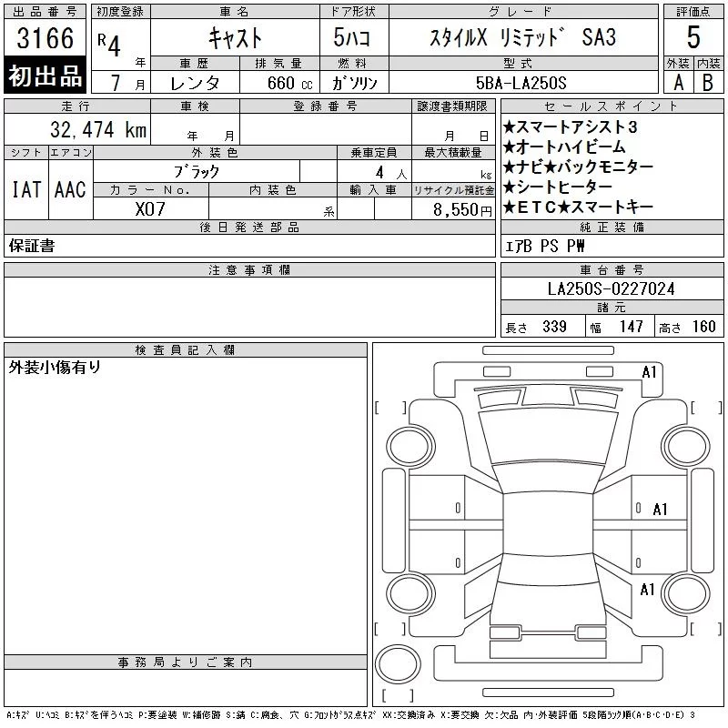Viewport: 728px width, 728px height.
Task: Click the A1 mark near front right fender
Action: [x=647, y=590]
